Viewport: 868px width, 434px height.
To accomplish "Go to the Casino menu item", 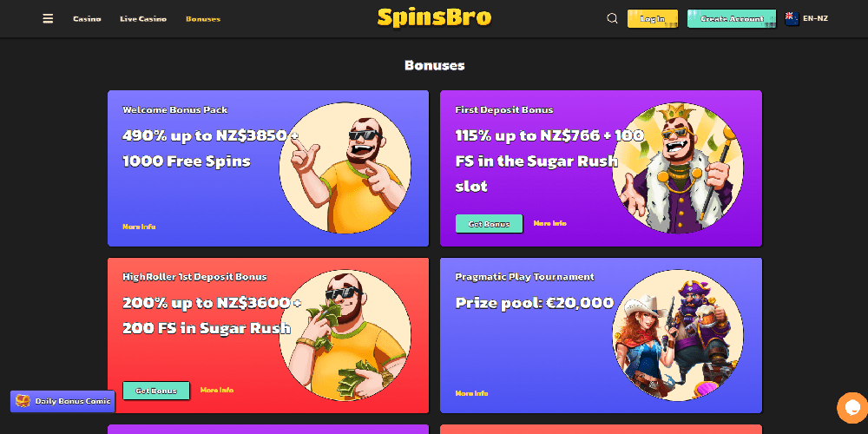I will pos(87,19).
